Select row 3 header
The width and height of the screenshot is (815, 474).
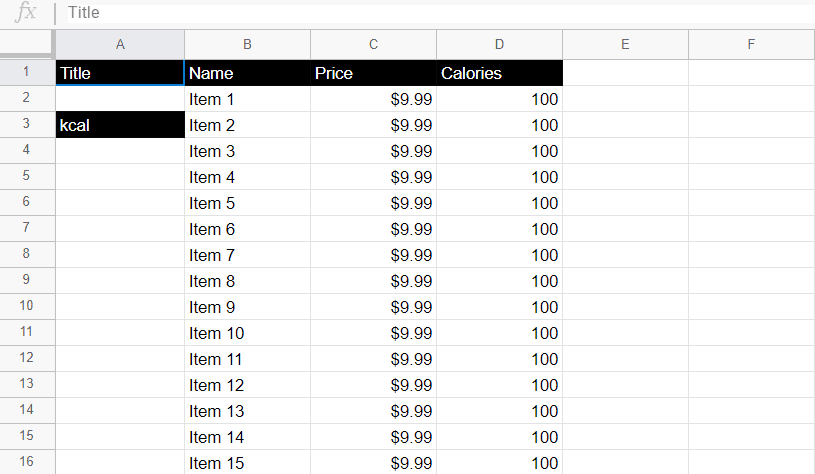coord(27,124)
